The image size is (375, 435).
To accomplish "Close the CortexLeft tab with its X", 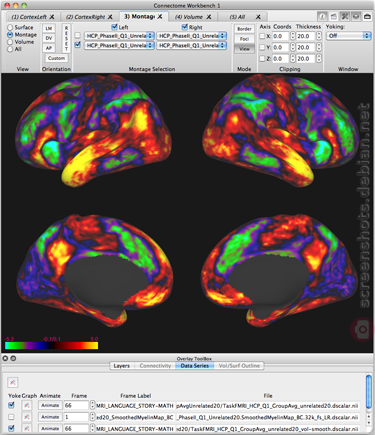I will (52, 17).
